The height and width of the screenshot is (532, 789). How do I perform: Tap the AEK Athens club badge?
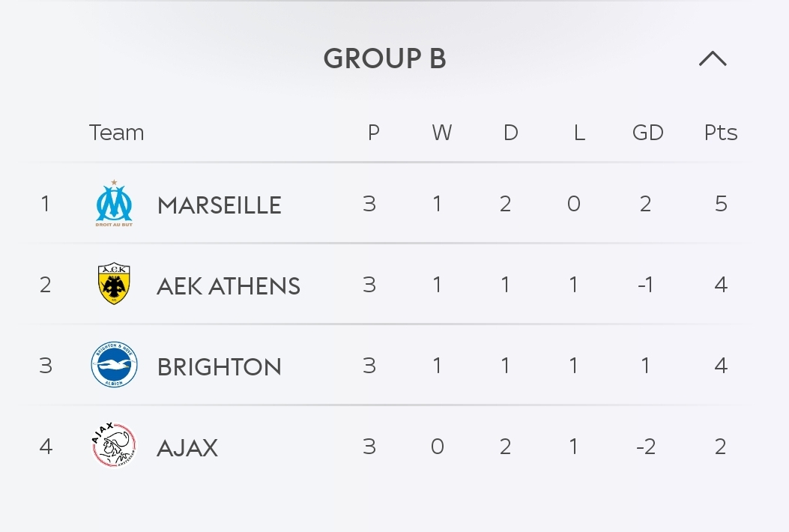(x=114, y=283)
